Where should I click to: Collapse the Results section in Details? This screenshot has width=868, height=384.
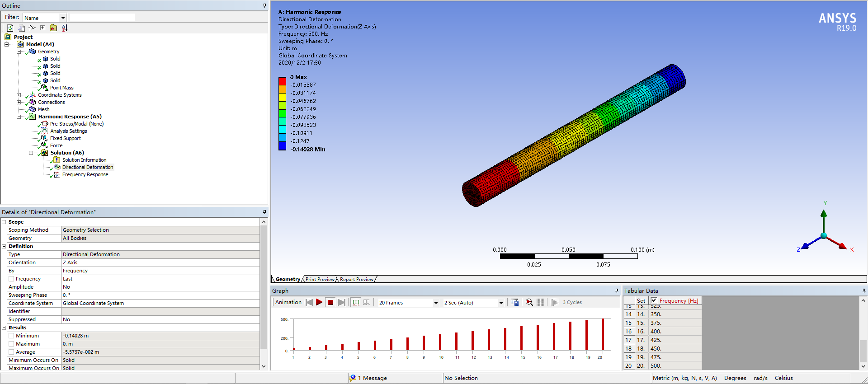point(4,328)
